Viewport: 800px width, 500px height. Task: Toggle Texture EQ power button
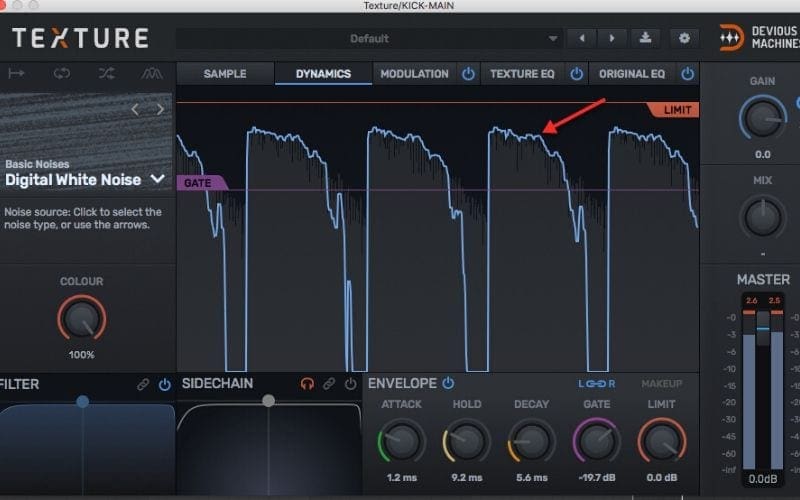pos(577,74)
